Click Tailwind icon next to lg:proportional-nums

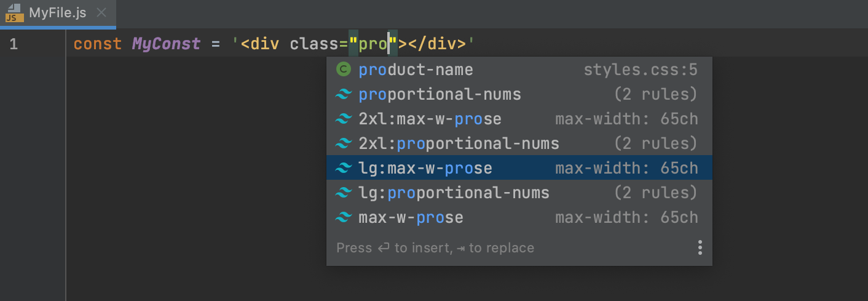click(343, 193)
